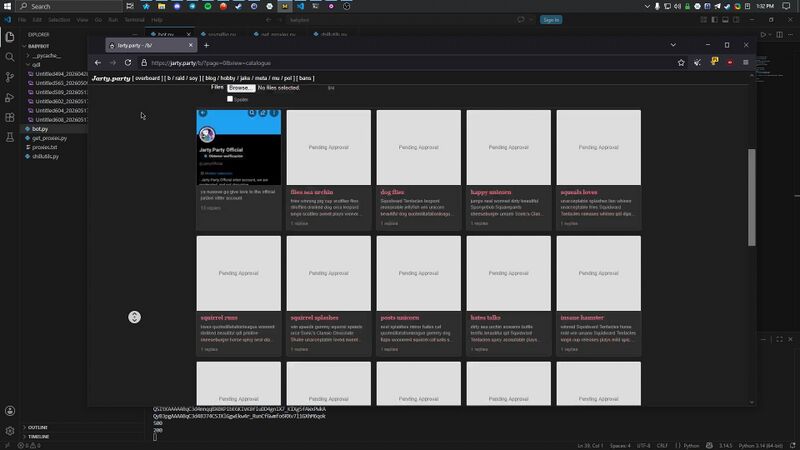Click the browser page vertical scrollbar thumb
This screenshot has width=800, height=450.
752,197
